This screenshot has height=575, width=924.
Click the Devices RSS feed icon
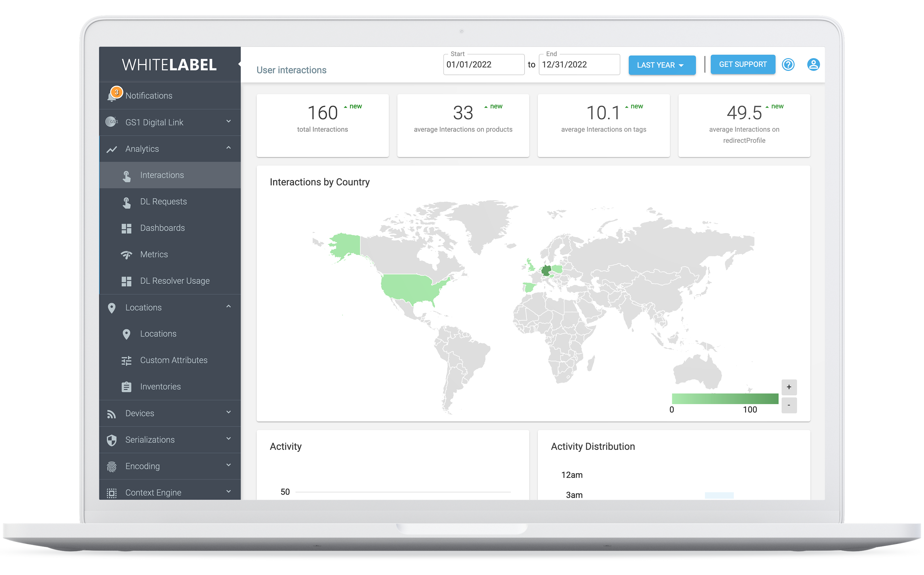point(111,414)
